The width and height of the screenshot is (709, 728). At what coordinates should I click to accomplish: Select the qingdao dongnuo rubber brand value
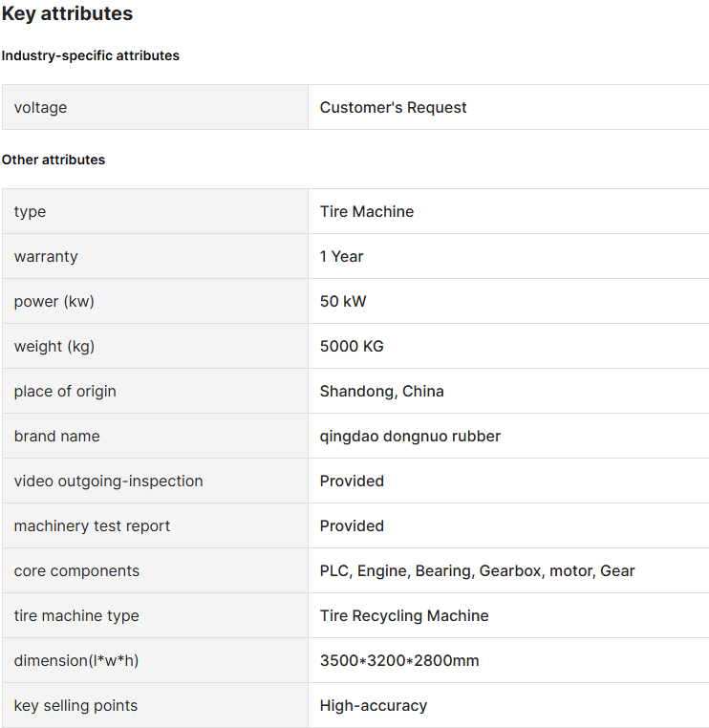[410, 437]
